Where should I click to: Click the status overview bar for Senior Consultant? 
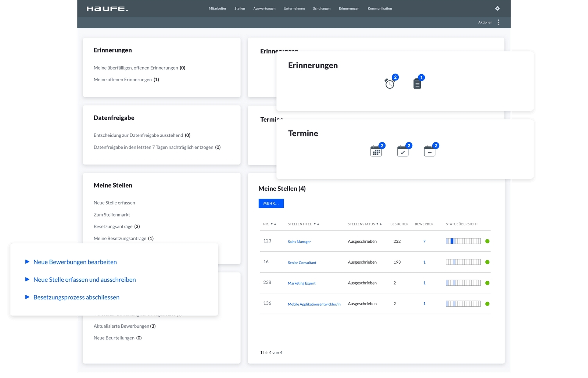coord(463,262)
